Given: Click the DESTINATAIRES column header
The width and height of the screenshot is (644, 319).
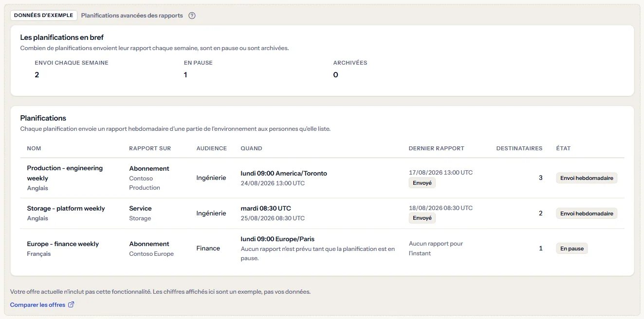Looking at the screenshot, I should 519,148.
